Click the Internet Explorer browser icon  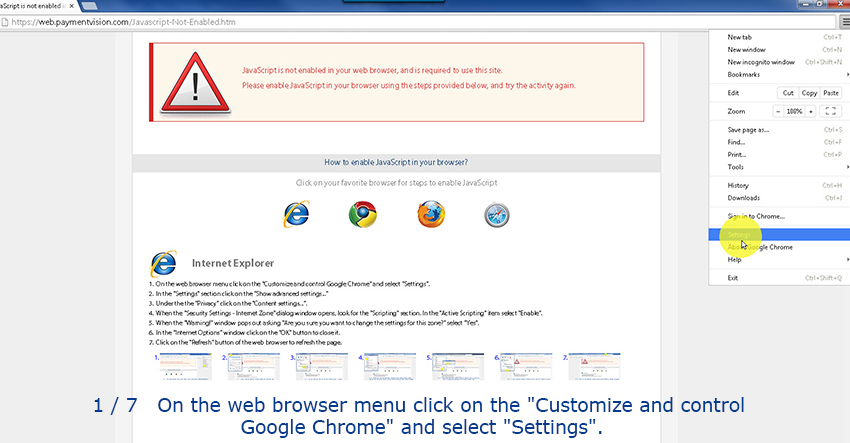[x=297, y=214]
